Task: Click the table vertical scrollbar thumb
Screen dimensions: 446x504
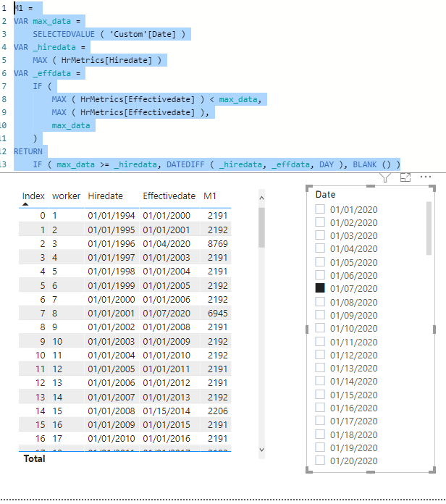Action: pos(261,227)
